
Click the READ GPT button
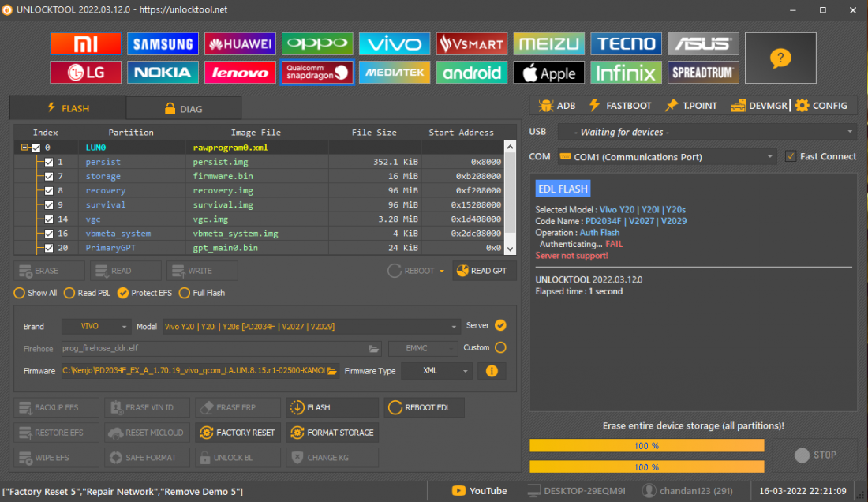(485, 271)
